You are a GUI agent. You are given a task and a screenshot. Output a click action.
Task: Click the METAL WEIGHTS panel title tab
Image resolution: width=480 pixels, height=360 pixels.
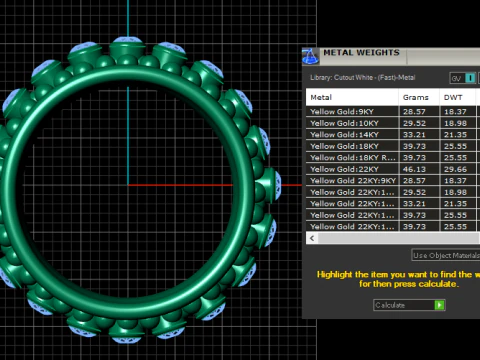(361, 53)
